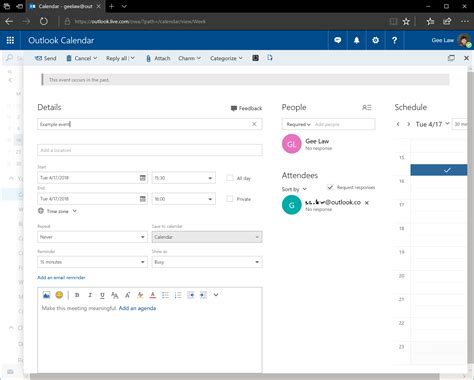Refresh the browser page
The image size is (474, 380).
pos(44,22)
